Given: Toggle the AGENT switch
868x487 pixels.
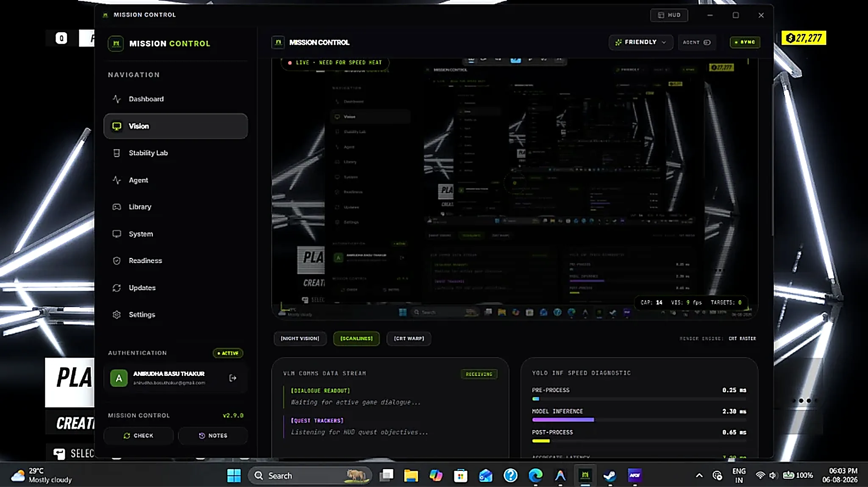Looking at the screenshot, I should pyautogui.click(x=696, y=42).
